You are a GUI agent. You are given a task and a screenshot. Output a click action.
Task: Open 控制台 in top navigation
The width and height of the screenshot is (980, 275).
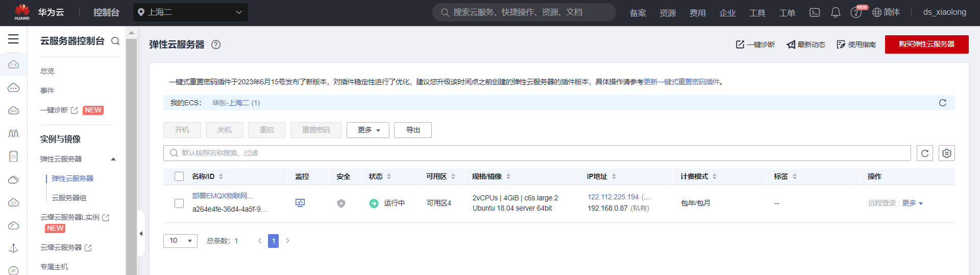click(106, 12)
